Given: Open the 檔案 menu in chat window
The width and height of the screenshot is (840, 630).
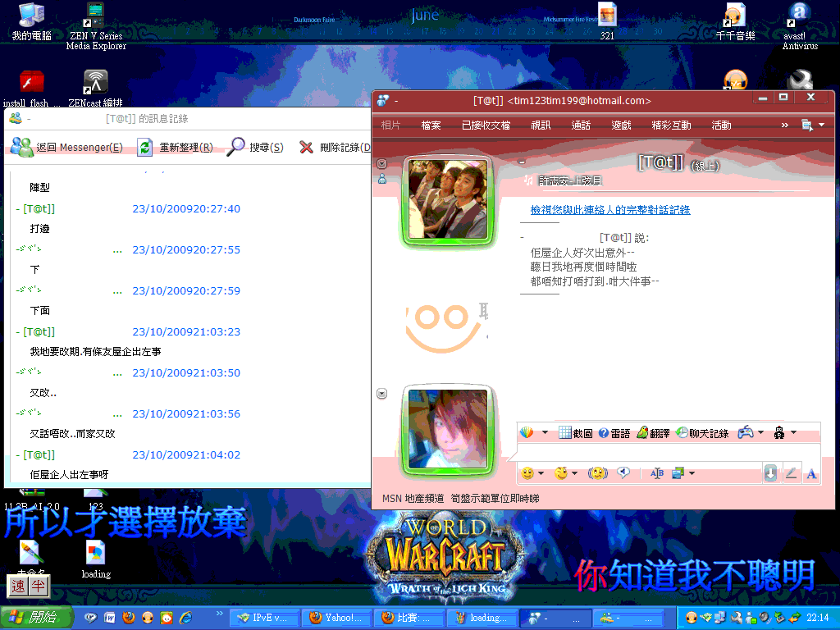Looking at the screenshot, I should [x=431, y=126].
